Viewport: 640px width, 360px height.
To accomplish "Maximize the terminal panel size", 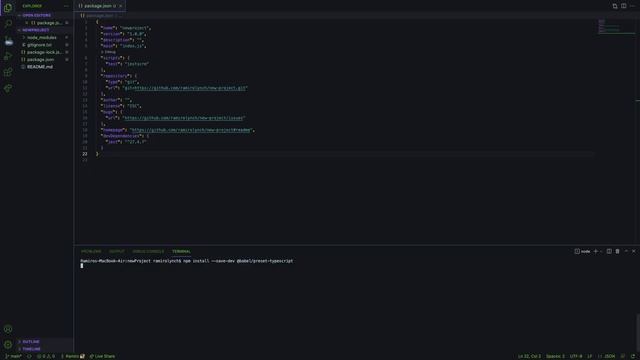I will pyautogui.click(x=626, y=251).
